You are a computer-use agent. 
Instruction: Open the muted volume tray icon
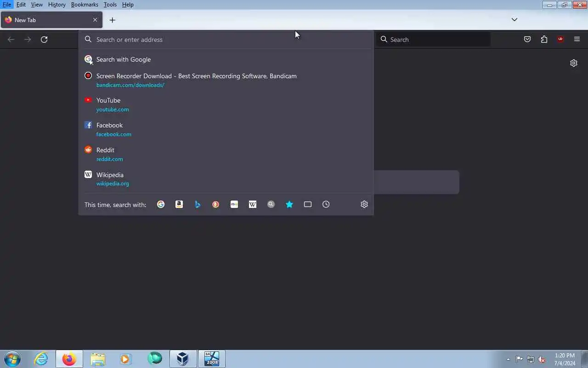click(x=542, y=359)
